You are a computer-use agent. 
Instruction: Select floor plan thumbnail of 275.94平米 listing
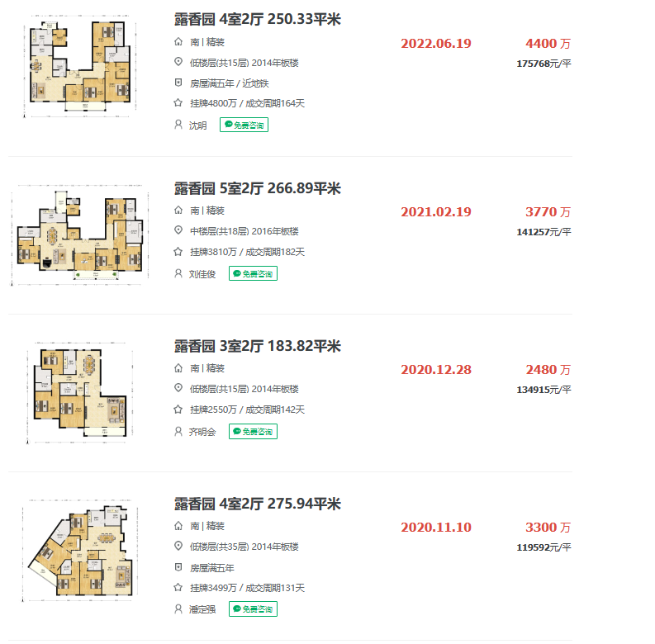coord(78,548)
